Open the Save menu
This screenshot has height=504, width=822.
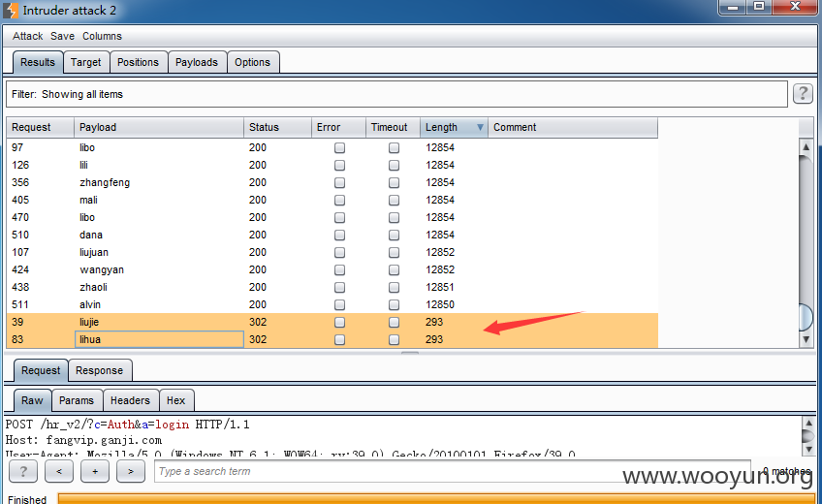(62, 36)
